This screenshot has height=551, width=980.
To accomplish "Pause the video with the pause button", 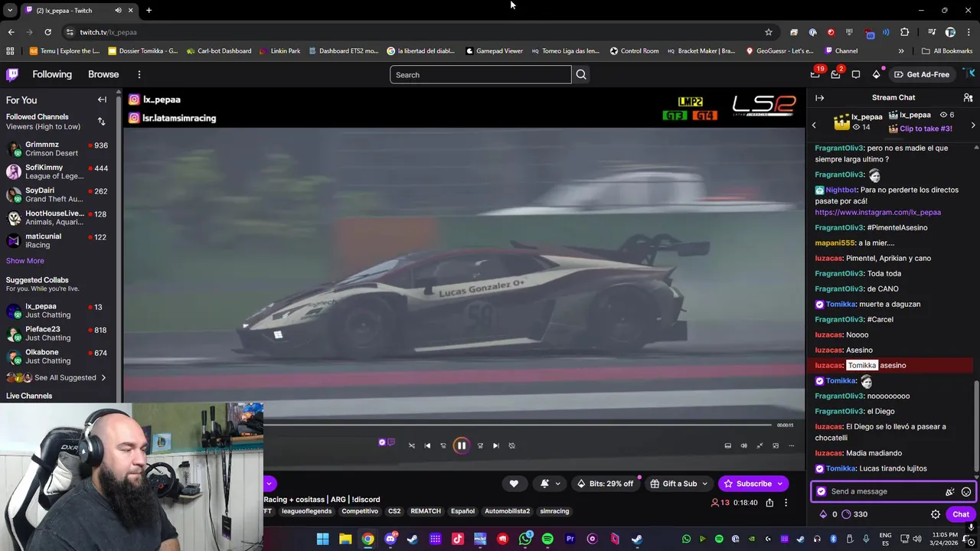I will coord(461,445).
